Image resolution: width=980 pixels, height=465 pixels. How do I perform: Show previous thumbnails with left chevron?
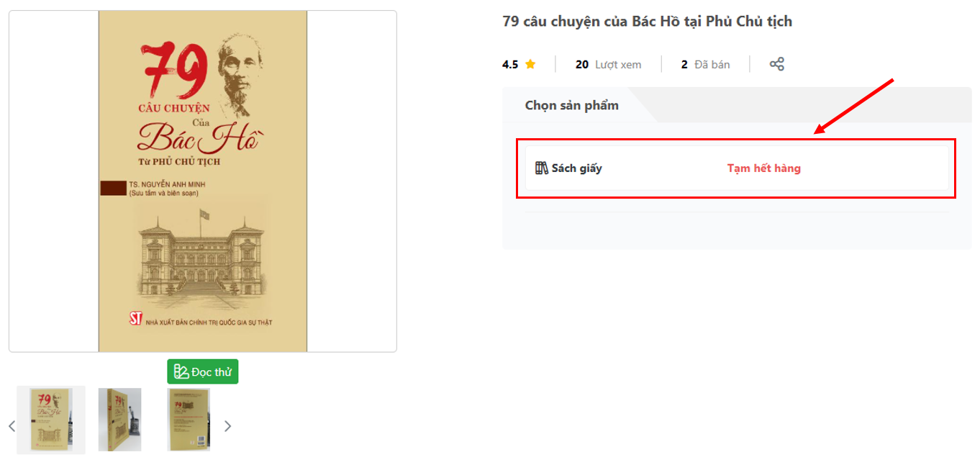pos(12,426)
